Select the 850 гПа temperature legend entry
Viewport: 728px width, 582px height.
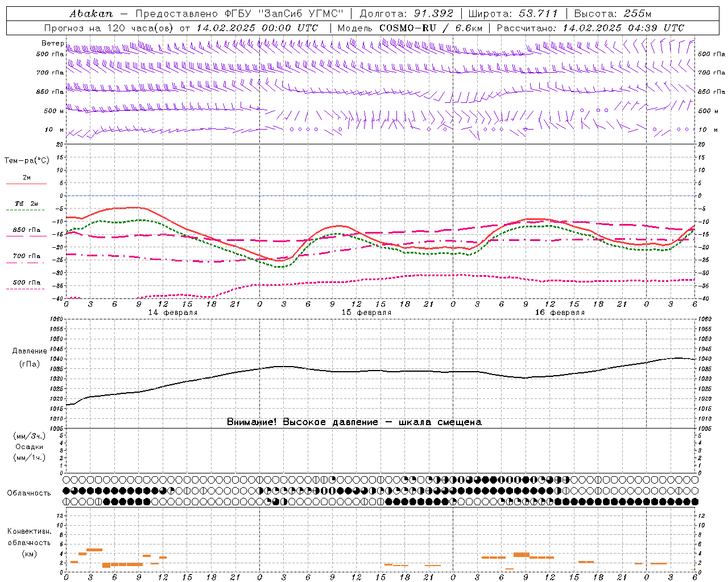[26, 230]
